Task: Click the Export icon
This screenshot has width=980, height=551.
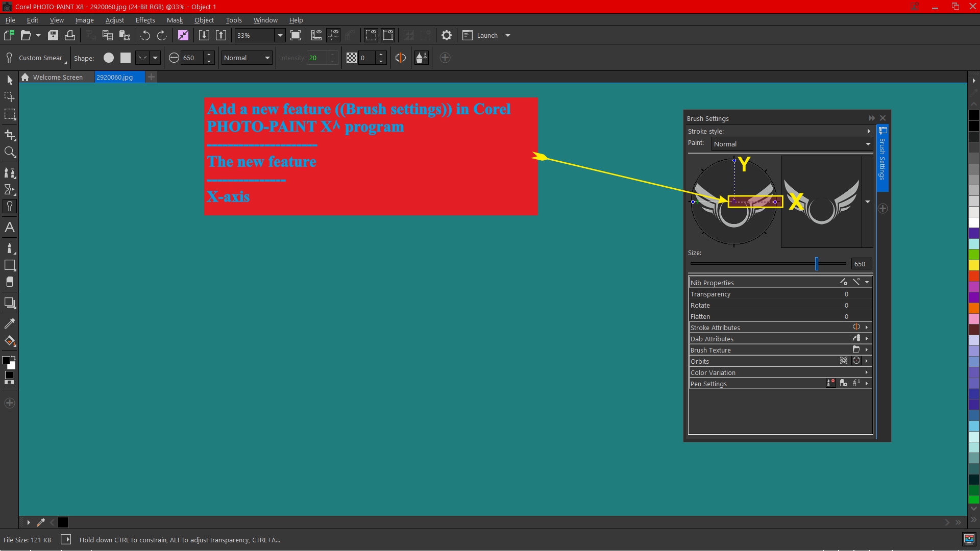Action: click(221, 35)
